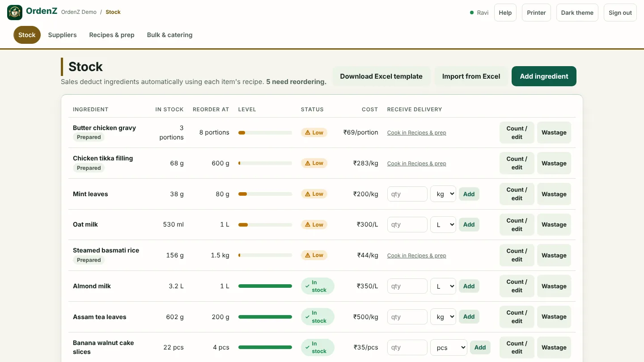Follow Steamed basmati rice's Cook in Recipes link

417,256
